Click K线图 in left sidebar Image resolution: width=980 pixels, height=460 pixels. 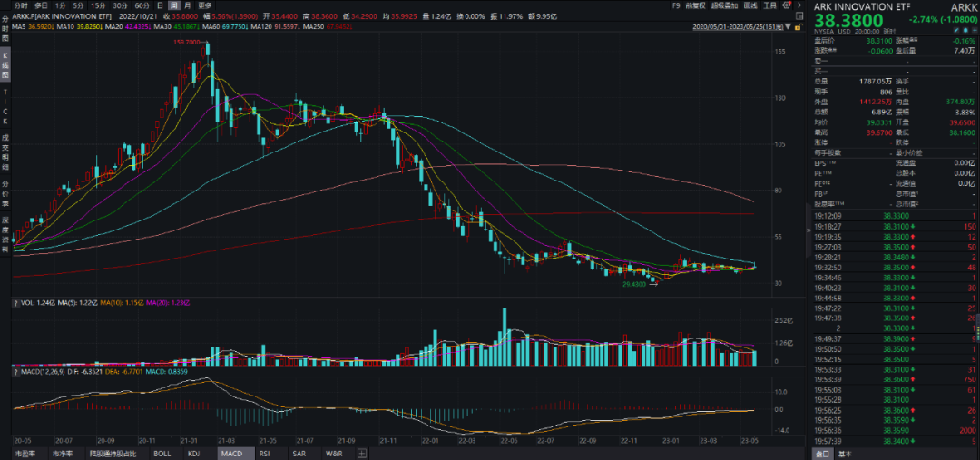(x=5, y=65)
